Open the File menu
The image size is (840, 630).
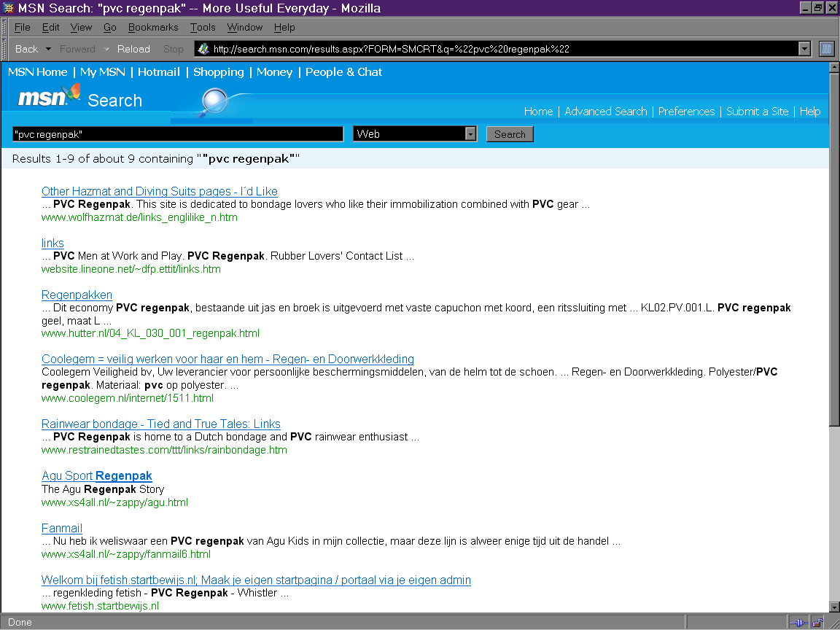click(23, 27)
